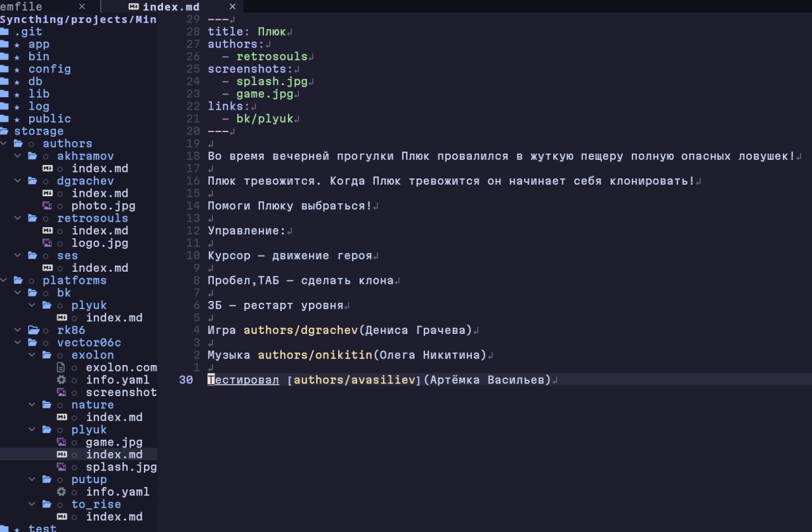Click the gear icon of exolon's info.yaml
The width and height of the screenshot is (812, 532).
pos(62,380)
